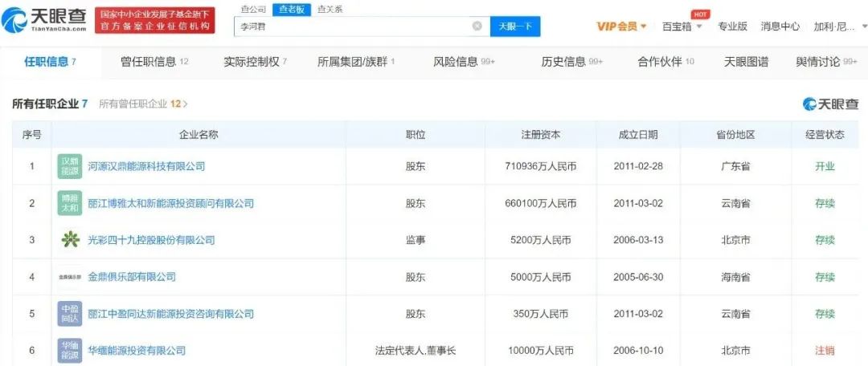Open 光彩四十九控股股份有限公司 link
This screenshot has width=868, height=366.
click(x=151, y=240)
